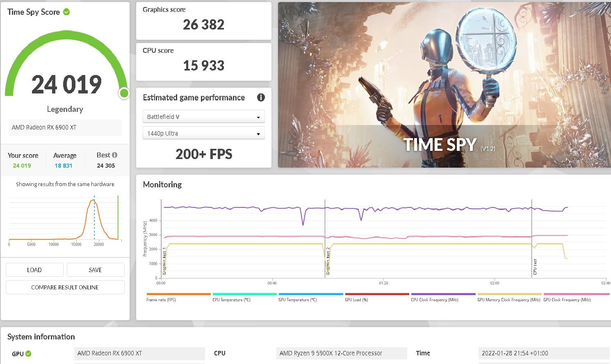
Task: Click Your score value 24 019
Action: pyautogui.click(x=22, y=166)
